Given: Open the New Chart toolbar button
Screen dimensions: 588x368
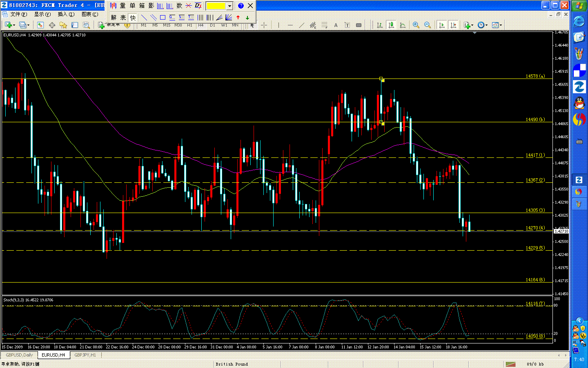Looking at the screenshot, I should 8,25.
